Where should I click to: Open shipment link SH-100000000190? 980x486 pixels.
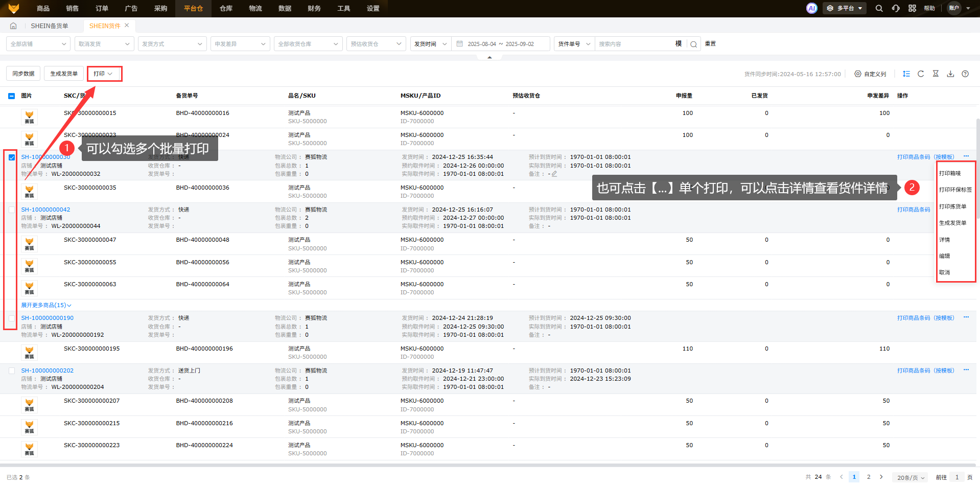pyautogui.click(x=47, y=318)
